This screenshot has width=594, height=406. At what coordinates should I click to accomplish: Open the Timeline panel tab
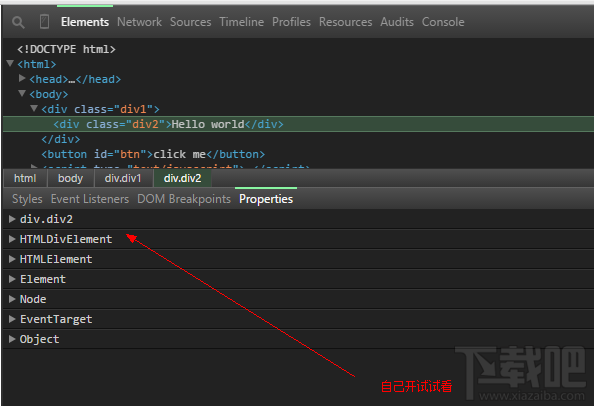coord(242,22)
